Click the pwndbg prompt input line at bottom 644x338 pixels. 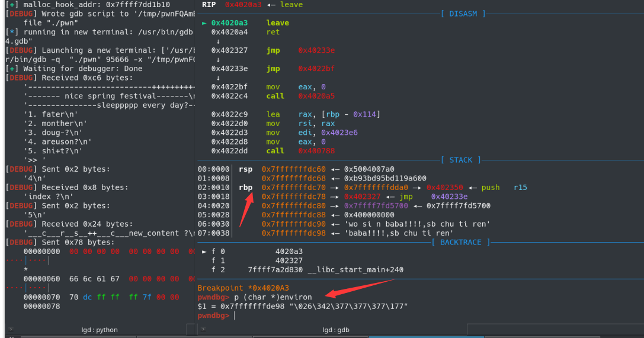[419, 316]
